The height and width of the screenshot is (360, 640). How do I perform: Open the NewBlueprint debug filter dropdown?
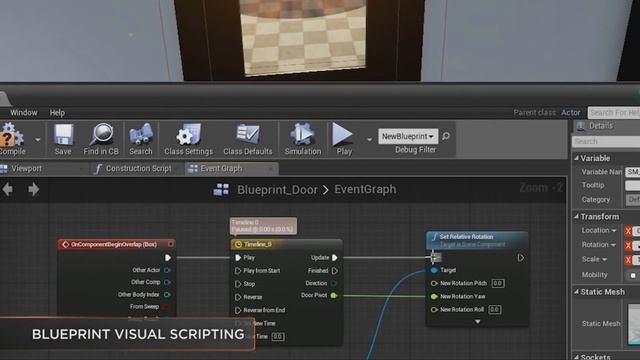(408, 136)
